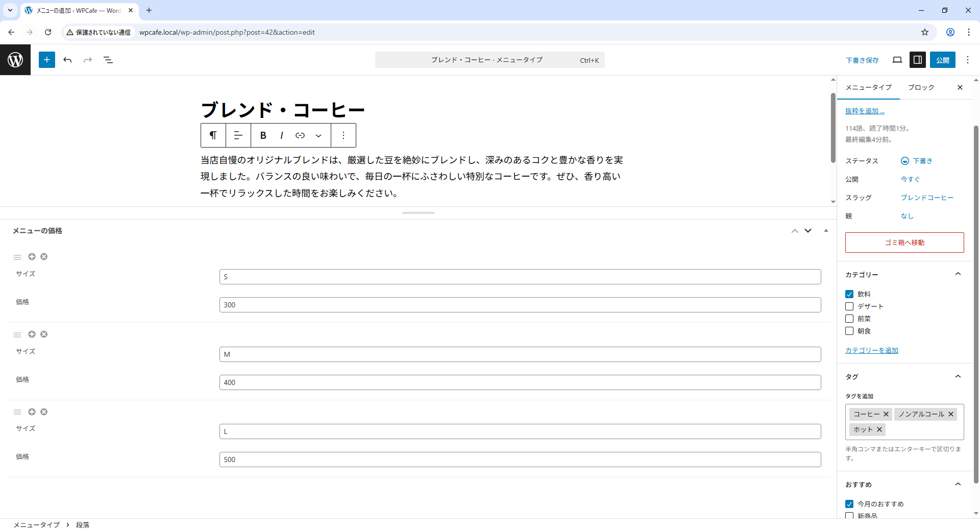Screen dimensions: 980x531
Task: Click the undo arrow in top toolbar
Action: [x=67, y=60]
